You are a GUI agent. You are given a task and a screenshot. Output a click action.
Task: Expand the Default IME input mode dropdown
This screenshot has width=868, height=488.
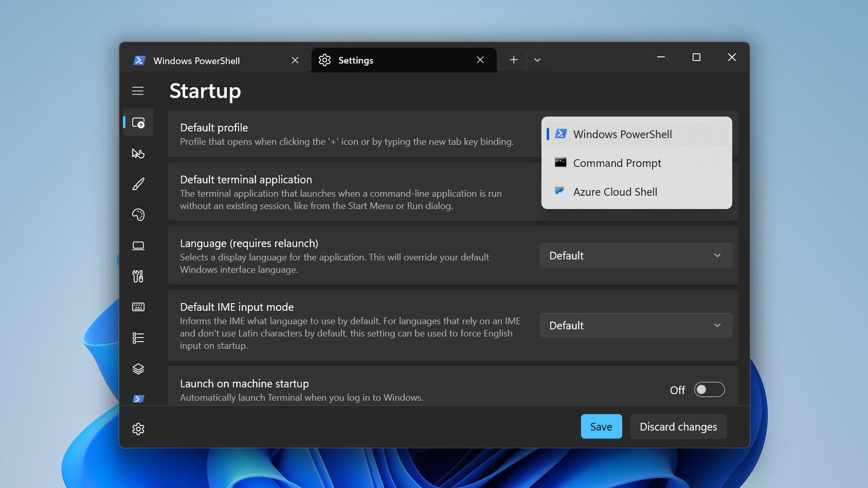point(635,325)
